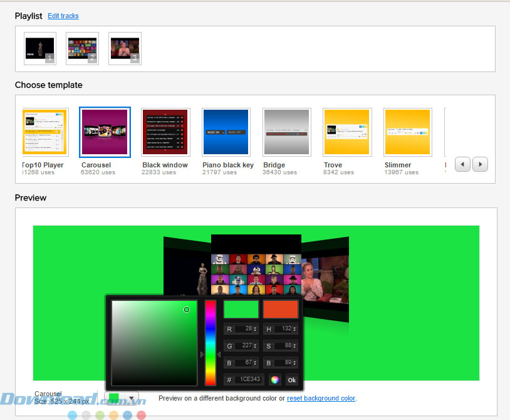
Task: Select the Slimmer template
Action: point(407,132)
